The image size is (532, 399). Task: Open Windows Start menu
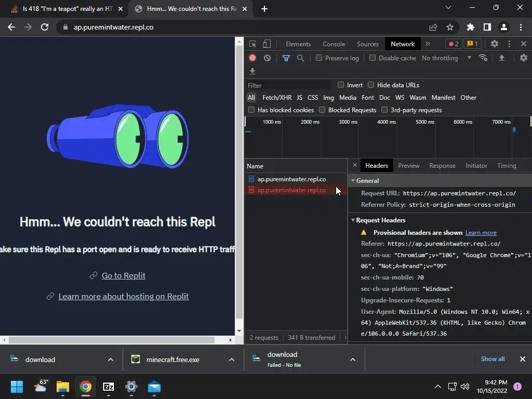pos(17,387)
